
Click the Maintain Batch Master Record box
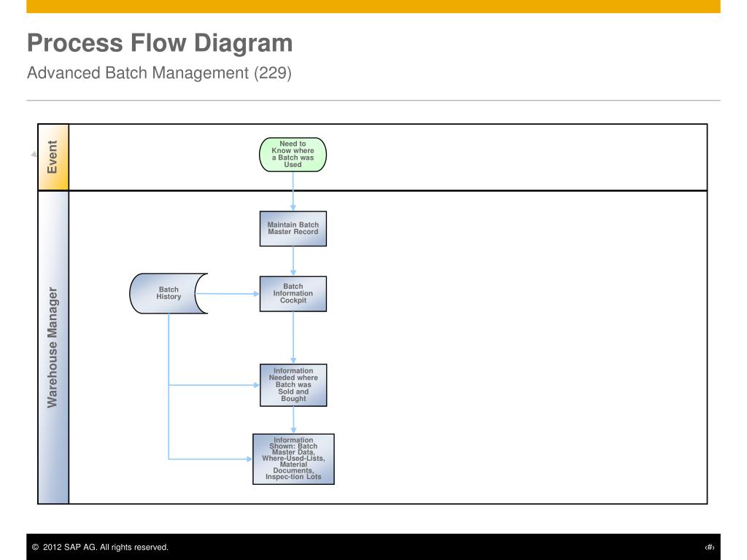click(293, 228)
